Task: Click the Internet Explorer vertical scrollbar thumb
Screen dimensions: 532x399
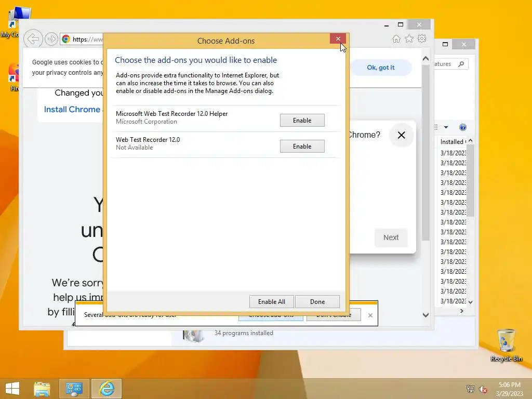Action: click(425, 153)
